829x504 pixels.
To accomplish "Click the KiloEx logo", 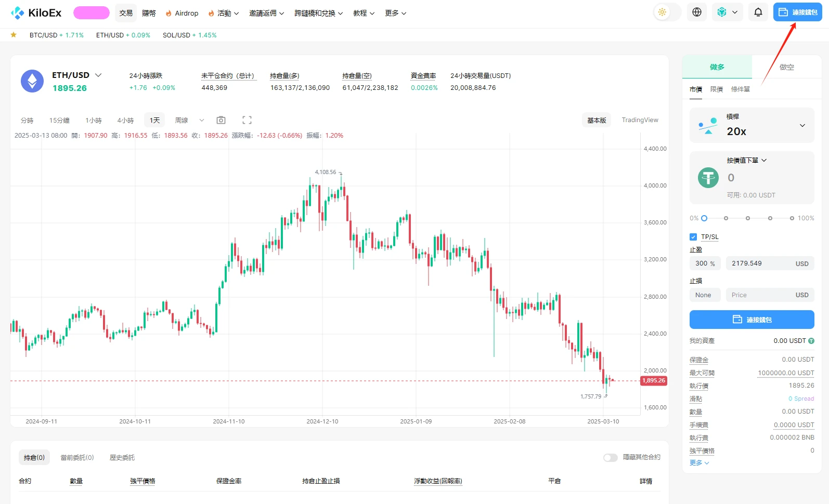I will [36, 13].
